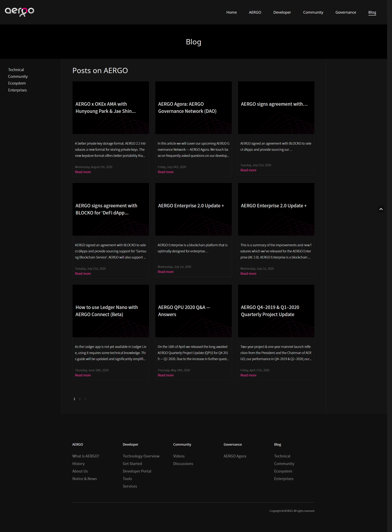The height and width of the screenshot is (532, 392).
Task: Click footer Governance column heading
Action: pos(233,444)
